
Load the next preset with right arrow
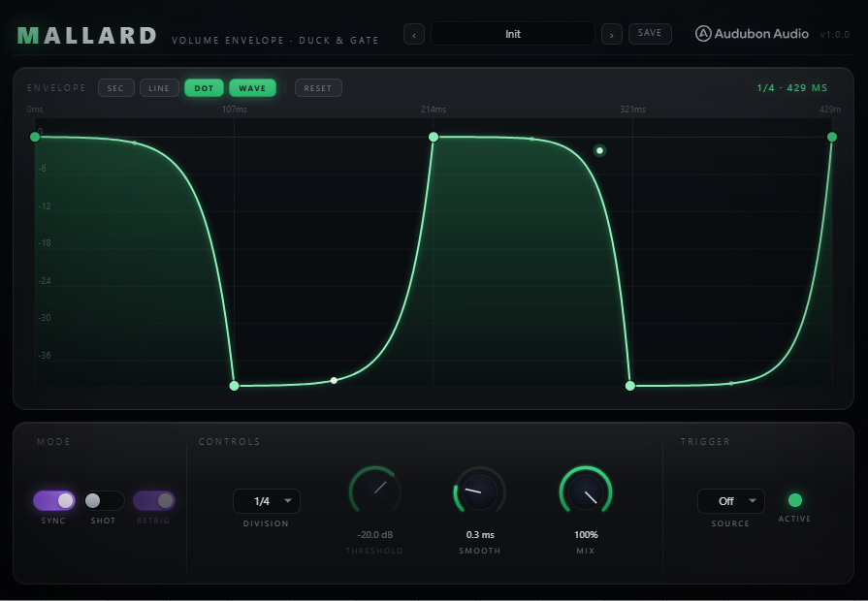click(612, 34)
